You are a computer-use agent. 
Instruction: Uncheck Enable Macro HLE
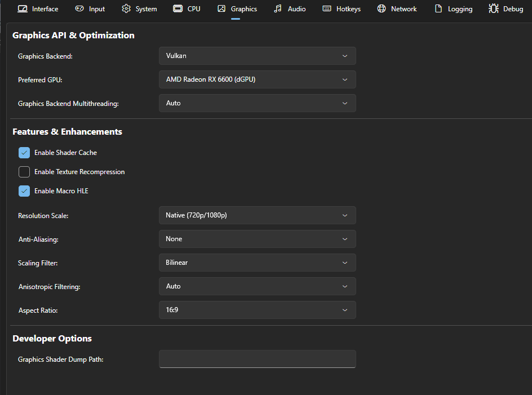click(24, 191)
